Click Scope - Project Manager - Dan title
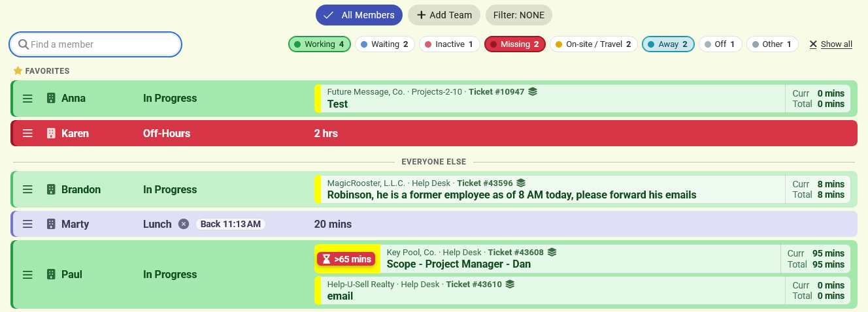 coord(459,264)
